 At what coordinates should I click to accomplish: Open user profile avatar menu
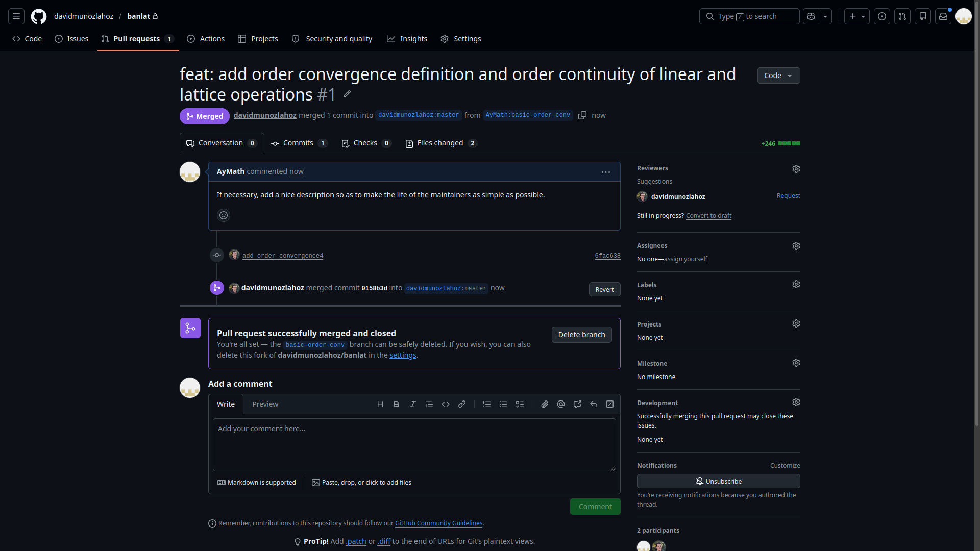964,16
